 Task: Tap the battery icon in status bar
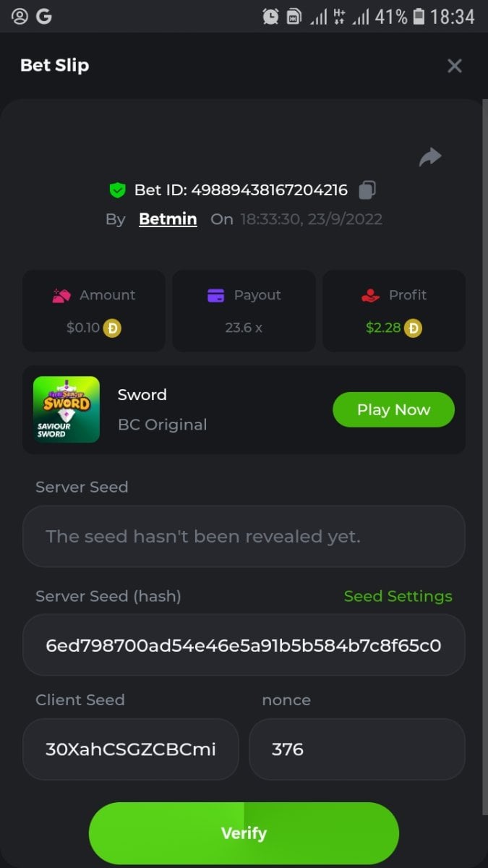[419, 17]
